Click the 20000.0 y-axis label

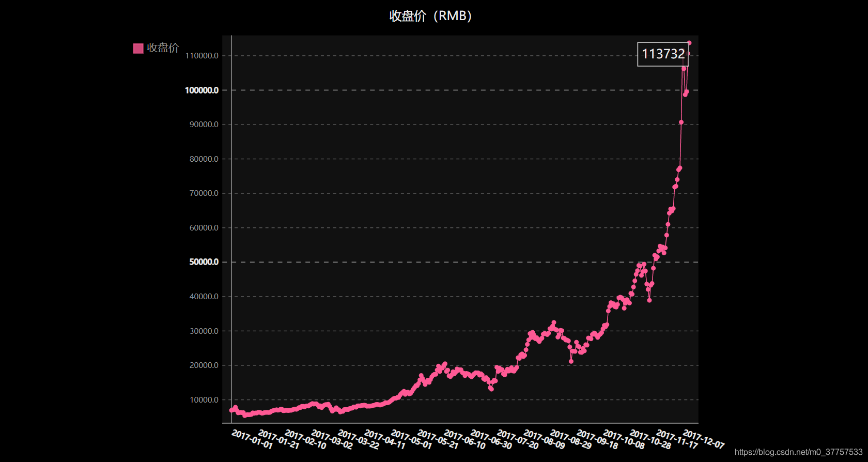[204, 365]
